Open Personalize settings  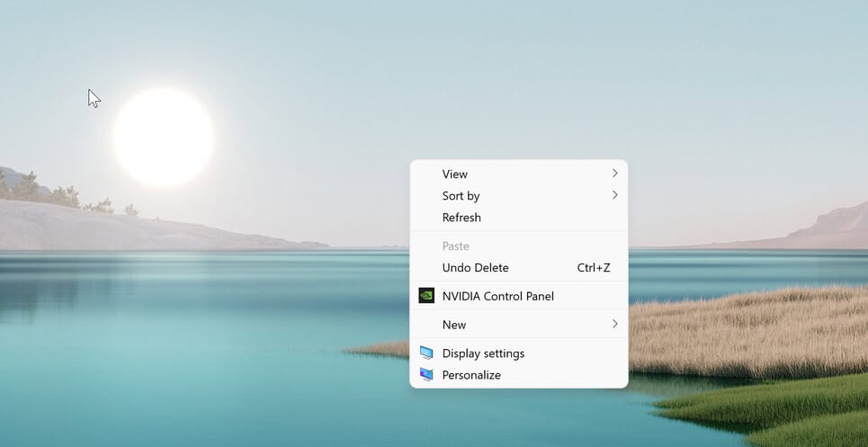coord(471,375)
